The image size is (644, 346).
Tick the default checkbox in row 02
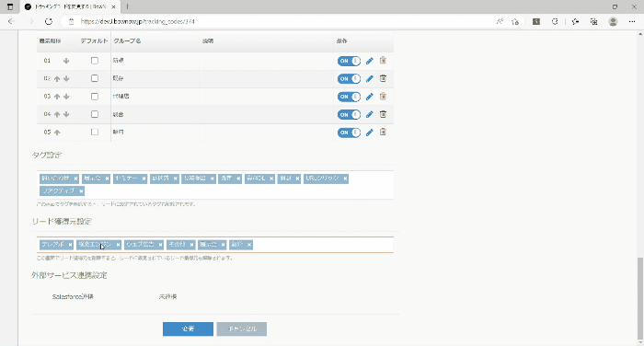(95, 78)
